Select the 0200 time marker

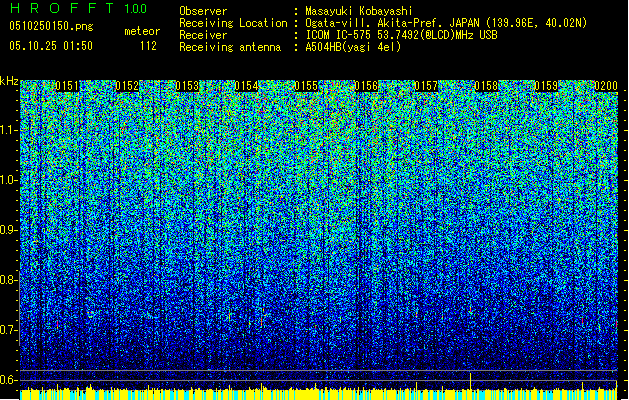point(605,87)
